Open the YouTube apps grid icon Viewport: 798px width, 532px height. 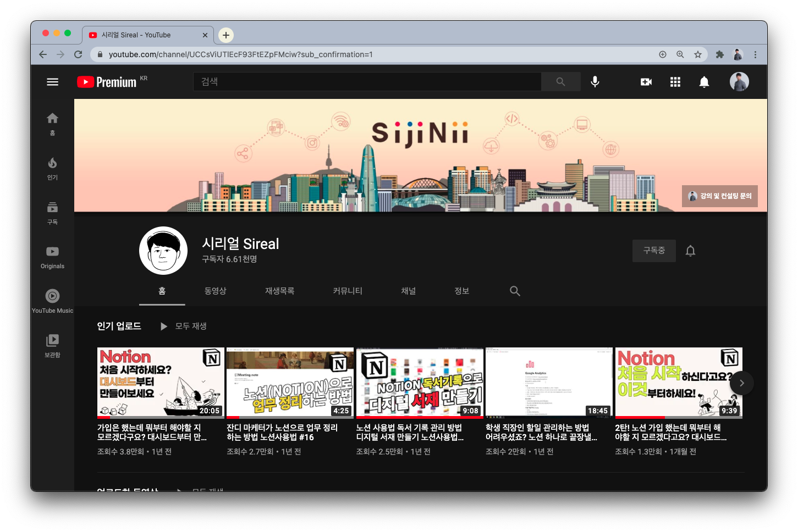[x=675, y=82]
